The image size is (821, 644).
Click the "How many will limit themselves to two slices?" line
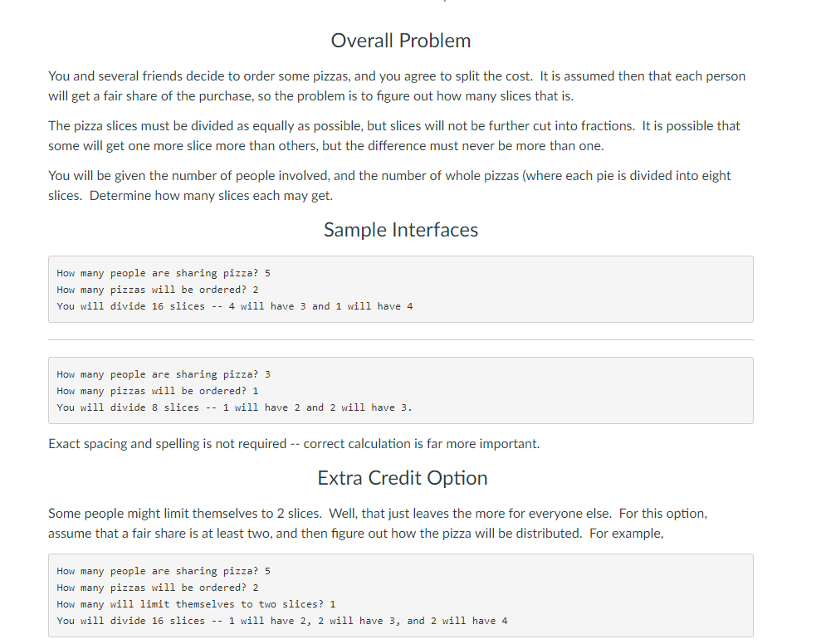pos(196,604)
